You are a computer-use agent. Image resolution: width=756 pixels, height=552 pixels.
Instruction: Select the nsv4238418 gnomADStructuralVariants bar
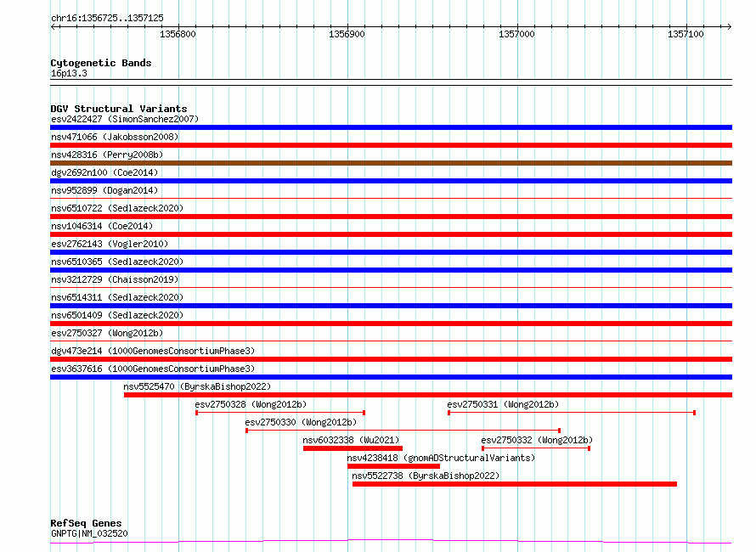point(393,466)
